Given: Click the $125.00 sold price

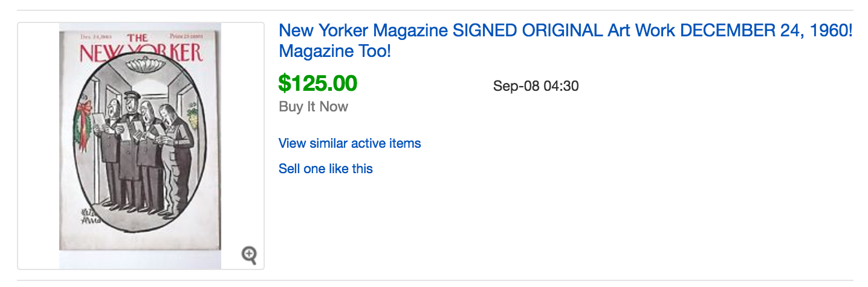Looking at the screenshot, I should point(317,83).
